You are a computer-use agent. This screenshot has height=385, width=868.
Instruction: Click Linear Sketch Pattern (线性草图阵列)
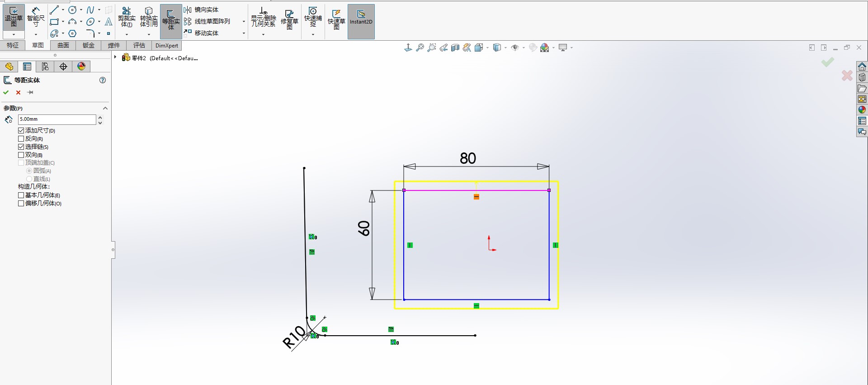click(208, 21)
